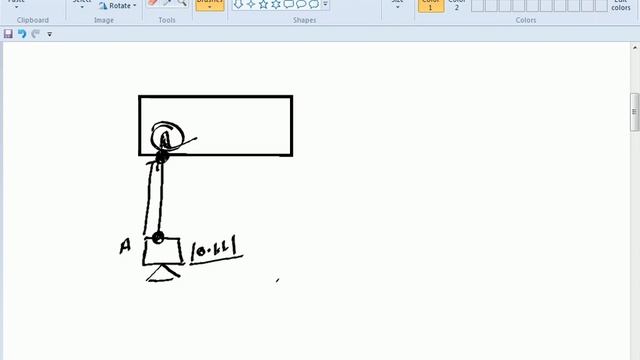The image size is (640, 360).
Task: Open the Brushes dropdown
Action: click(210, 5)
